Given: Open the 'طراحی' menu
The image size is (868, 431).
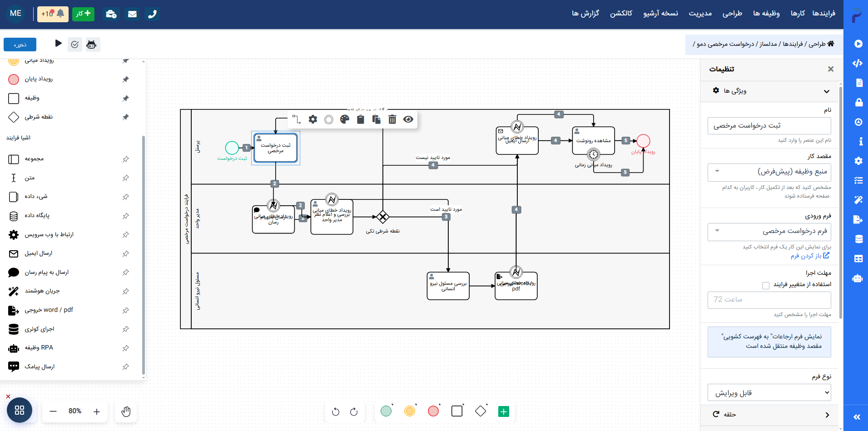Looking at the screenshot, I should pyautogui.click(x=732, y=14).
